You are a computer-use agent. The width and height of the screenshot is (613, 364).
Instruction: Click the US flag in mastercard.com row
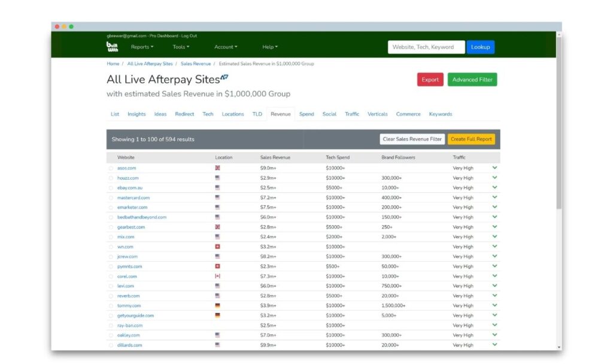(x=217, y=198)
